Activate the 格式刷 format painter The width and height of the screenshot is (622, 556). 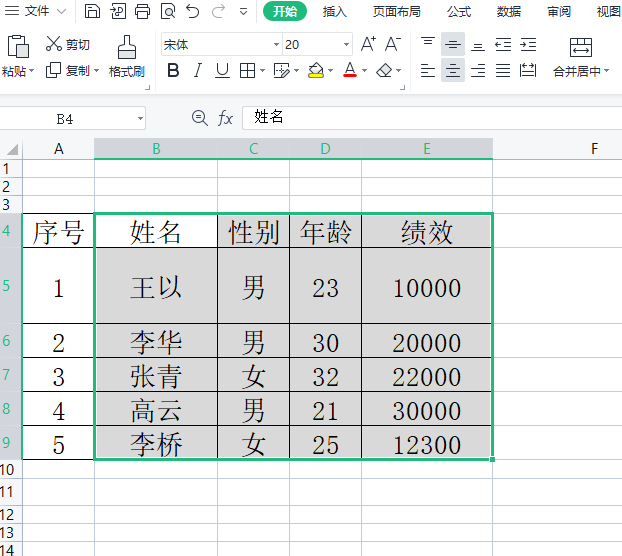pyautogui.click(x=127, y=57)
